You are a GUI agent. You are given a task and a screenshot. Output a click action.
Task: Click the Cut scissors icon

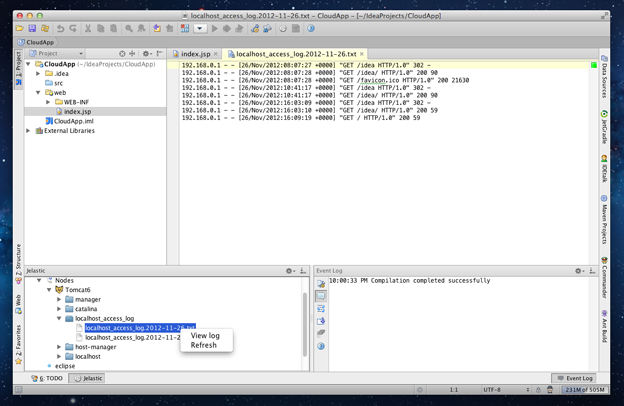click(x=88, y=29)
